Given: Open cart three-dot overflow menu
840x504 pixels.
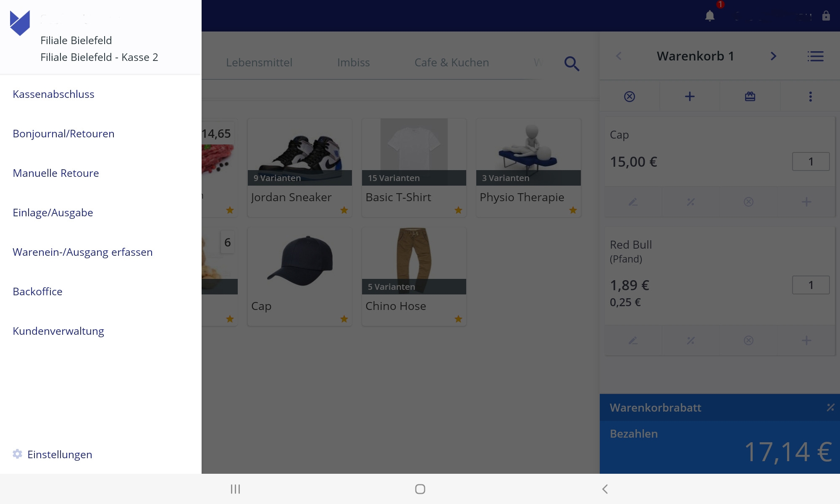Looking at the screenshot, I should (x=810, y=97).
